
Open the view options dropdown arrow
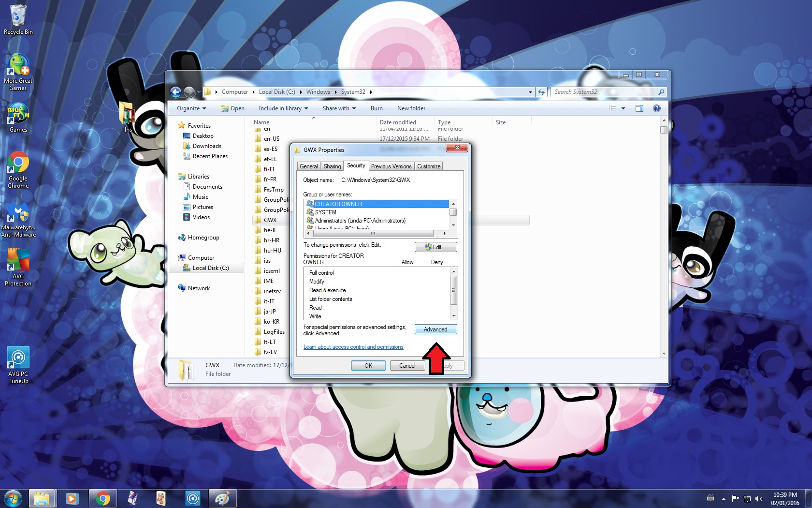point(623,108)
